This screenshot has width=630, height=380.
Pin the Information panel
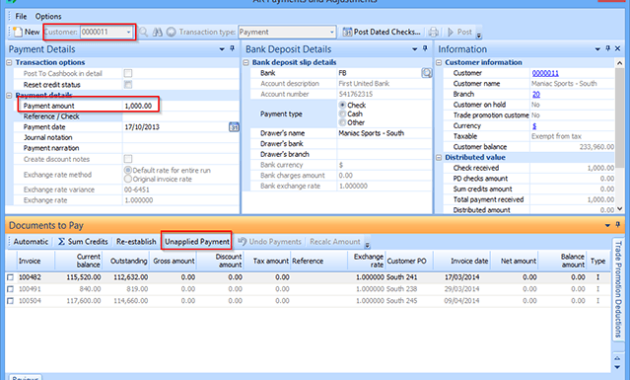[608, 49]
